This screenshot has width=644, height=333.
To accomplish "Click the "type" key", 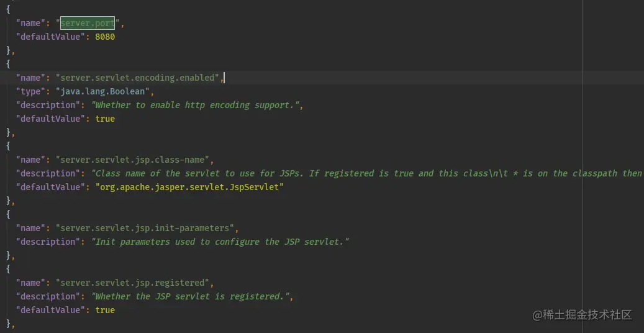I will (31, 91).
